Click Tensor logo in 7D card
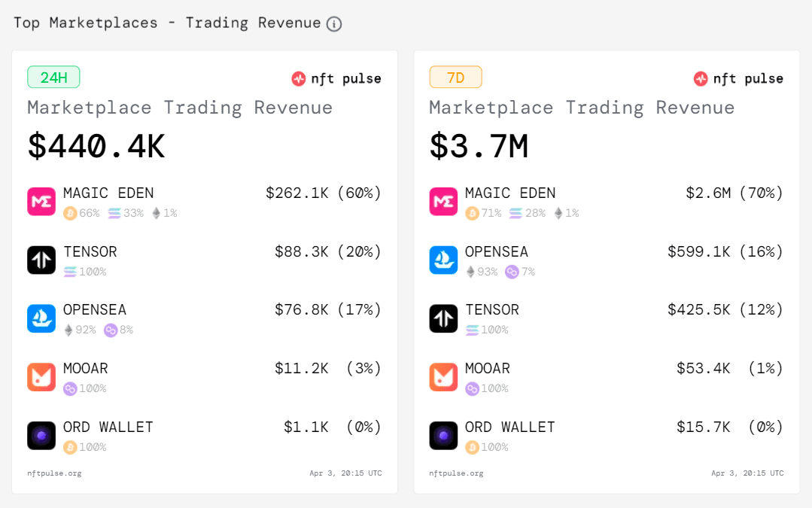 coord(443,318)
